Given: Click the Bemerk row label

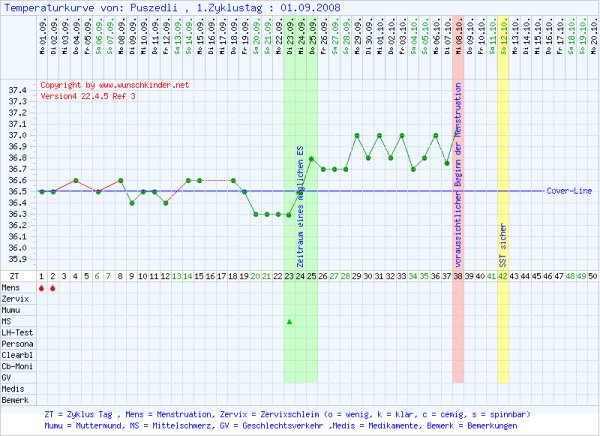Looking at the screenshot, I should 17,397.
